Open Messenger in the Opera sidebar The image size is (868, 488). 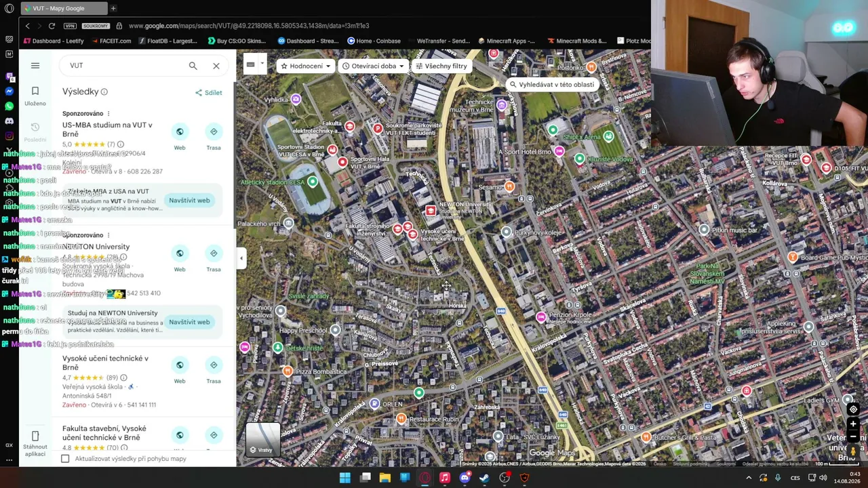pyautogui.click(x=9, y=91)
